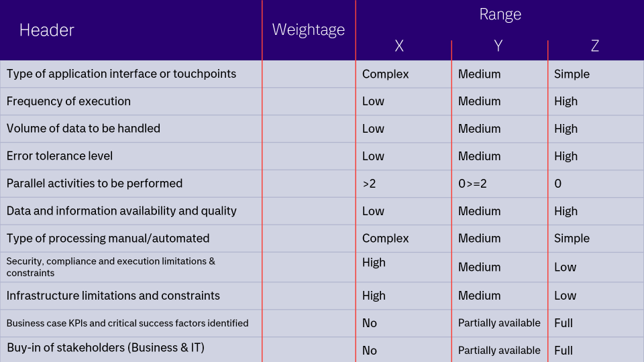This screenshot has height=362, width=644.
Task: Select the 'Error tolerance level' row label
Action: click(60, 156)
